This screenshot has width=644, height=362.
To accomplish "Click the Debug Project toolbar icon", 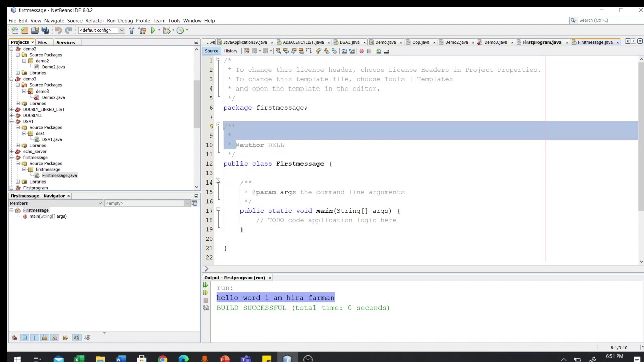I will [166, 30].
